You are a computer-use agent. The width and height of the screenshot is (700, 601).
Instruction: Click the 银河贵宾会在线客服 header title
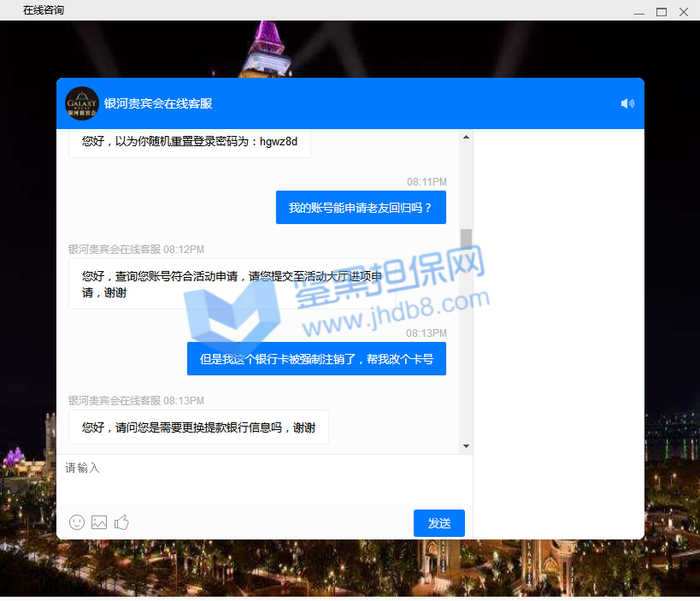click(158, 103)
